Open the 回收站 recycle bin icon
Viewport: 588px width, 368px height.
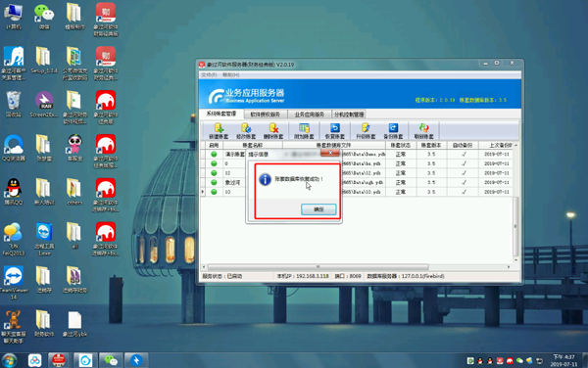[x=14, y=104]
